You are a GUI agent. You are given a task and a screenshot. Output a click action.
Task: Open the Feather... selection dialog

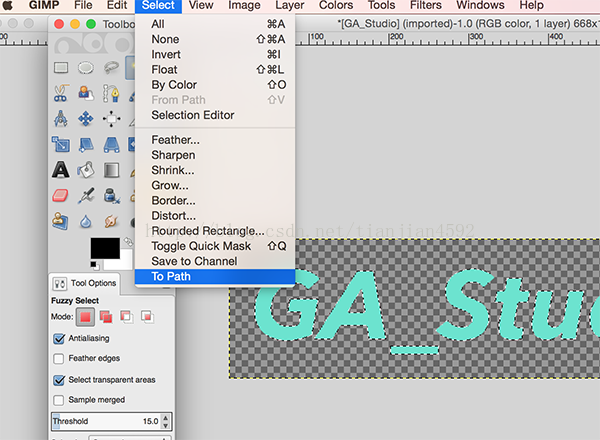pos(215,140)
